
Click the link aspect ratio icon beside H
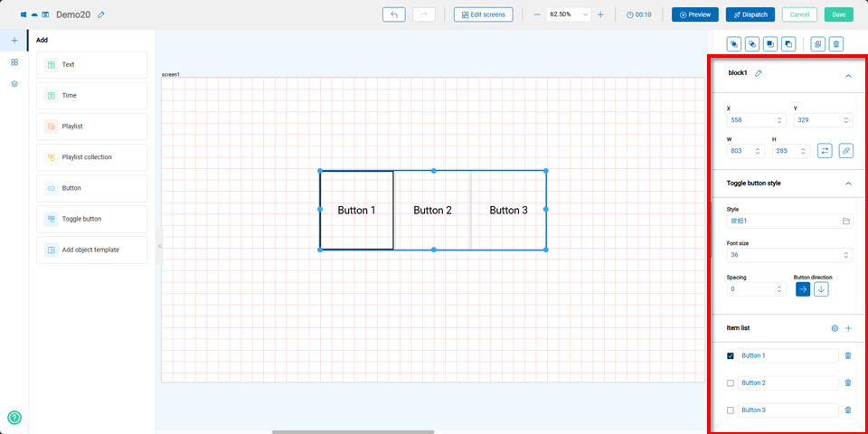pyautogui.click(x=845, y=151)
